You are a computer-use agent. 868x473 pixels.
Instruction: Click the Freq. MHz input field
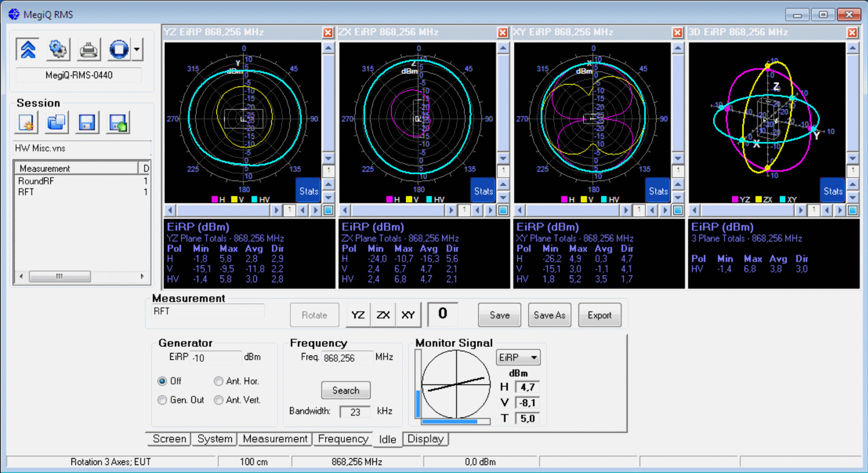(x=347, y=358)
